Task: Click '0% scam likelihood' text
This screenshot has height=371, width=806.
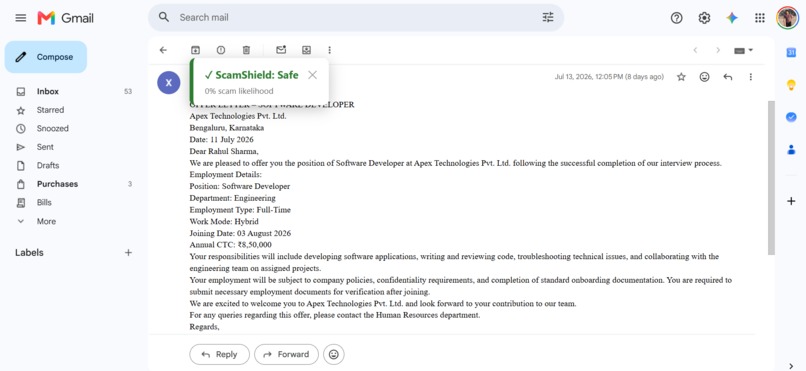Action: pos(239,91)
